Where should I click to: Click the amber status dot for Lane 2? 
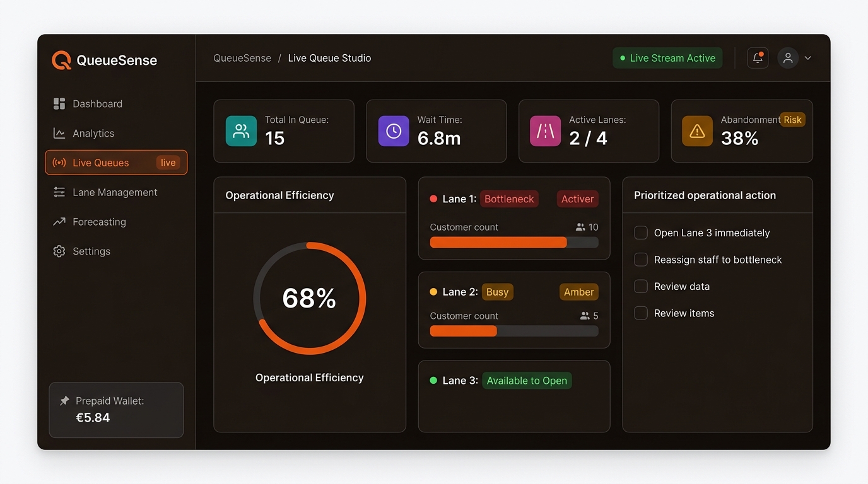433,292
